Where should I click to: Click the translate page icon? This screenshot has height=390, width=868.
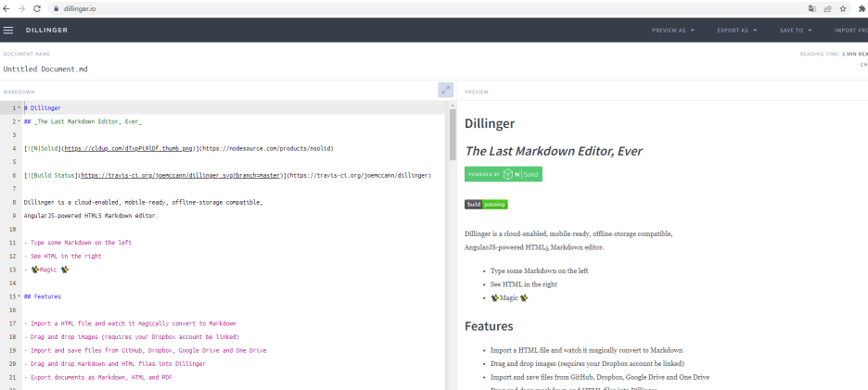(812, 8)
